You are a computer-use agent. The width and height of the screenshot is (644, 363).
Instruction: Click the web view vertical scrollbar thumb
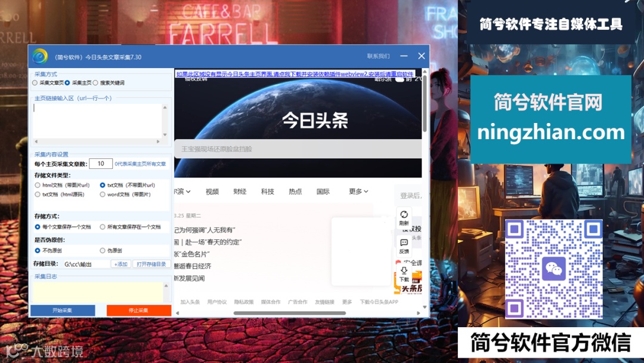(x=425, y=104)
